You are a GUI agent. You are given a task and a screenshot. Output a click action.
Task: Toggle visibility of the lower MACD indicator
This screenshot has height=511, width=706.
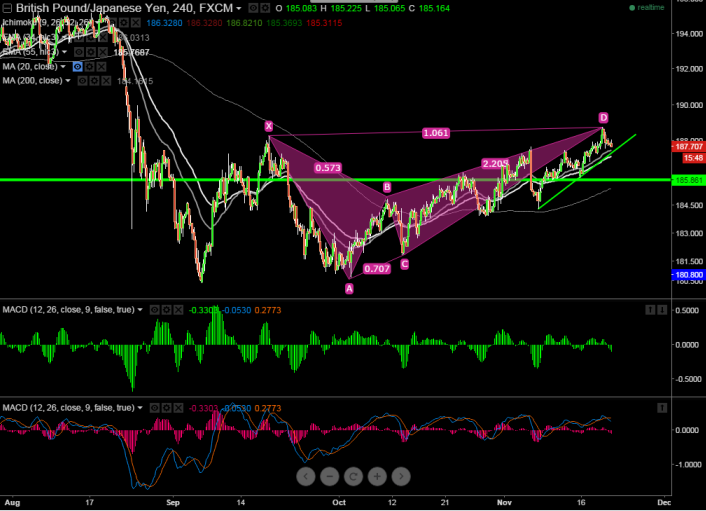point(154,408)
